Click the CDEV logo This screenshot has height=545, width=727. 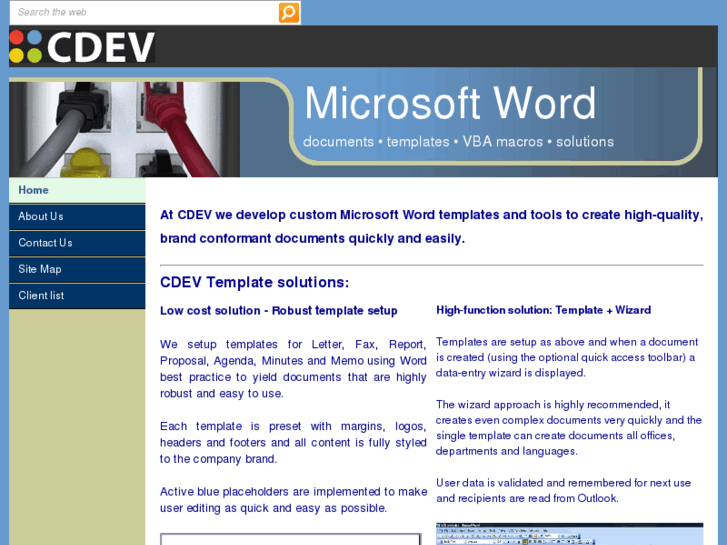(82, 46)
